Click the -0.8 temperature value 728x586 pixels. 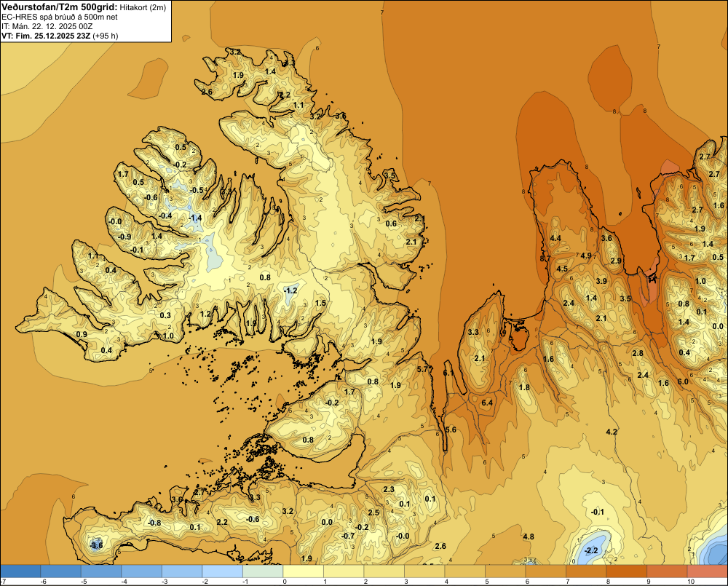point(154,523)
